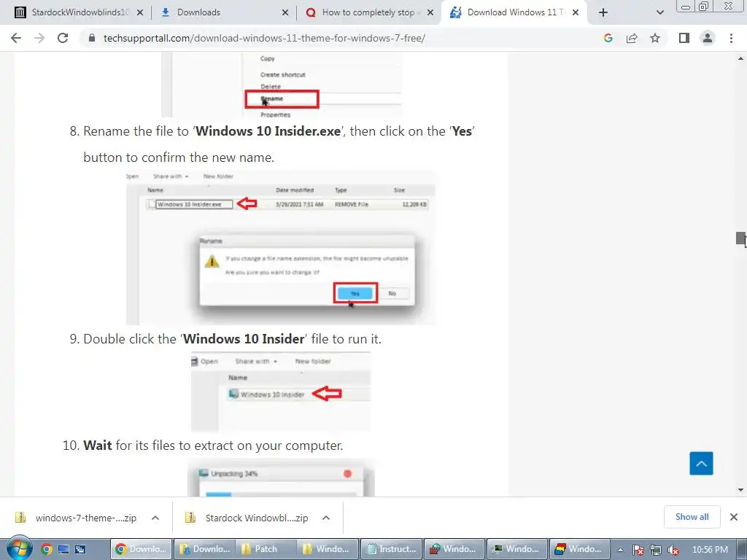Image resolution: width=747 pixels, height=560 pixels.
Task: Close the StardockWindowblinds tab
Action: (139, 12)
